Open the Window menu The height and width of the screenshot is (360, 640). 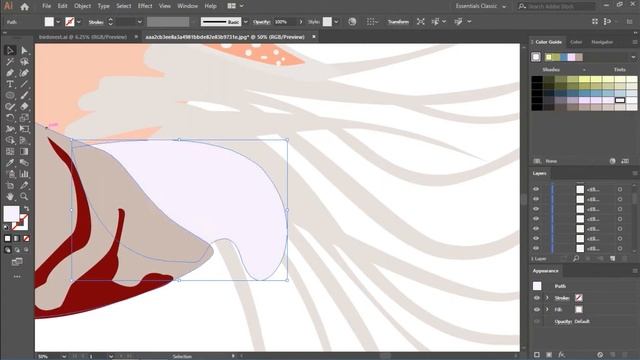[x=187, y=6]
